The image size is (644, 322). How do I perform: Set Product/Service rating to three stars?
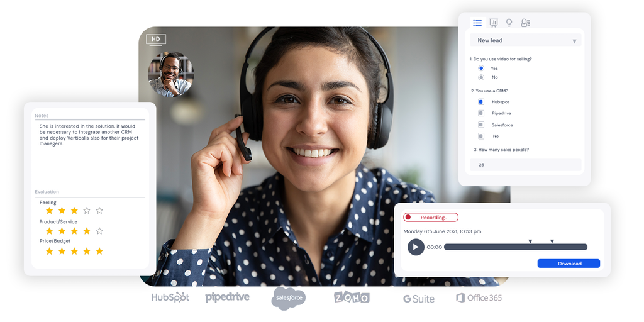pyautogui.click(x=74, y=231)
